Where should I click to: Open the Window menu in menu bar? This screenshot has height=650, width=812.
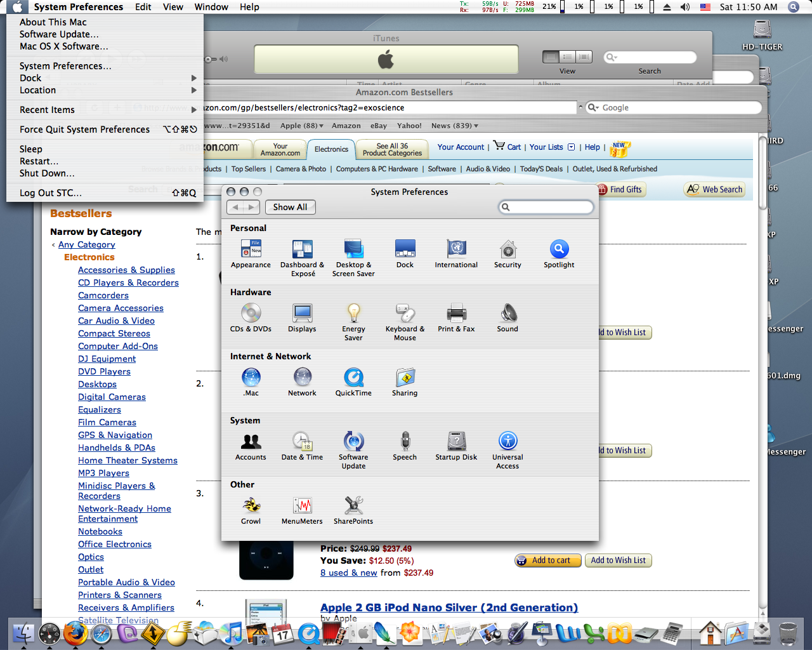click(x=211, y=7)
